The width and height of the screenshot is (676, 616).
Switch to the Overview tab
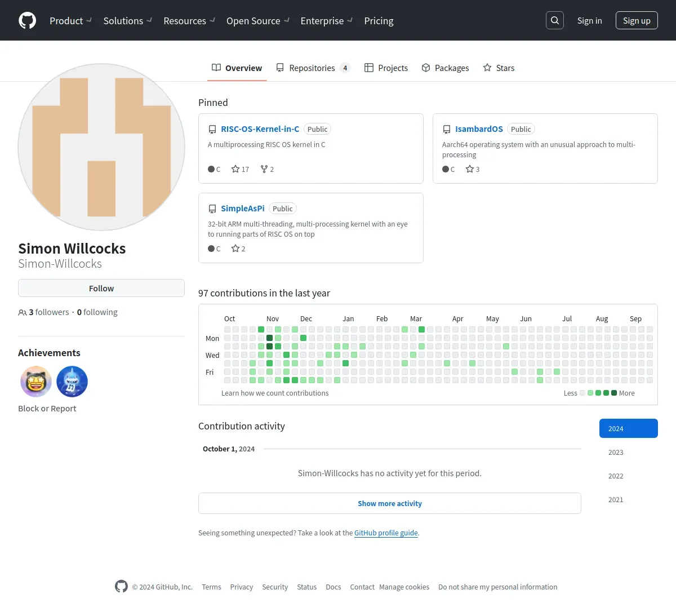click(237, 68)
